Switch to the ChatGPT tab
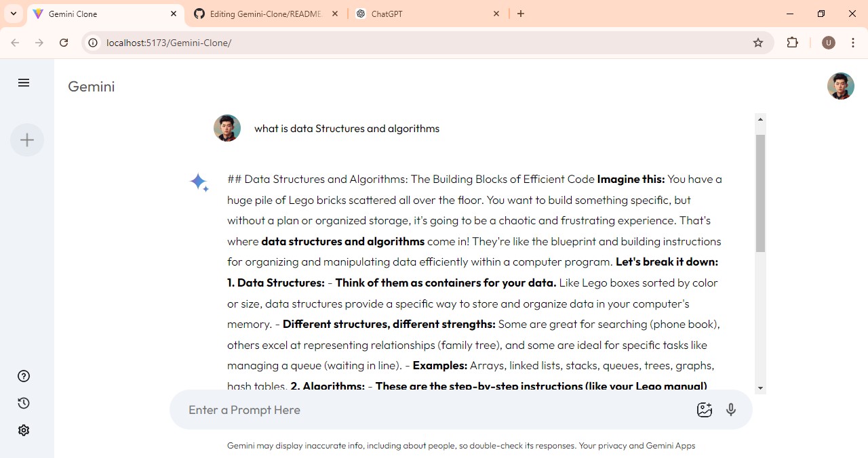The height and width of the screenshot is (458, 868). tap(429, 14)
